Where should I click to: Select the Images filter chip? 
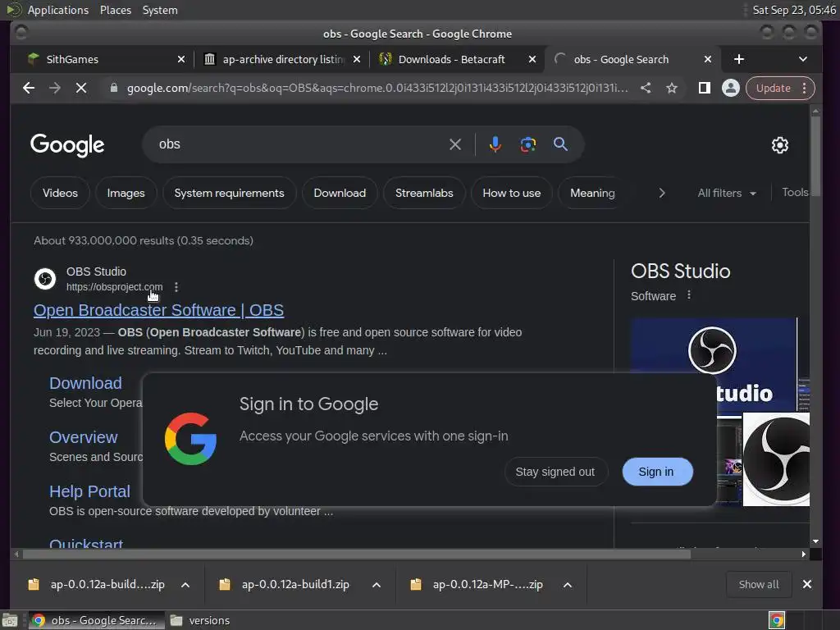pos(126,193)
